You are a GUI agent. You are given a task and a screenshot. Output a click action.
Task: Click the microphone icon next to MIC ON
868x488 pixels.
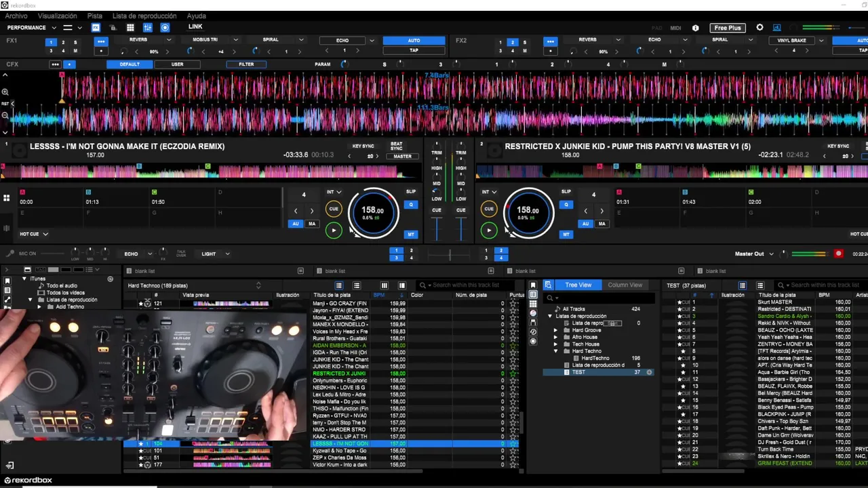[9, 253]
